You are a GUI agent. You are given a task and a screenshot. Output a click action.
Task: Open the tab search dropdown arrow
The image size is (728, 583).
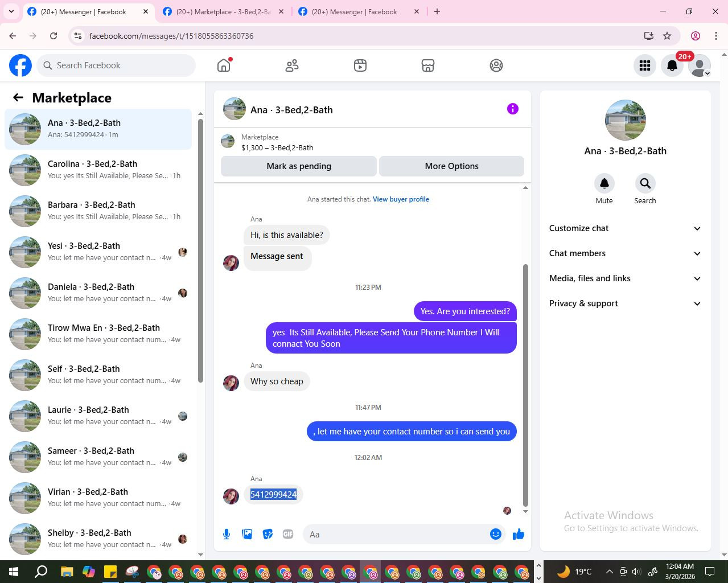(11, 11)
